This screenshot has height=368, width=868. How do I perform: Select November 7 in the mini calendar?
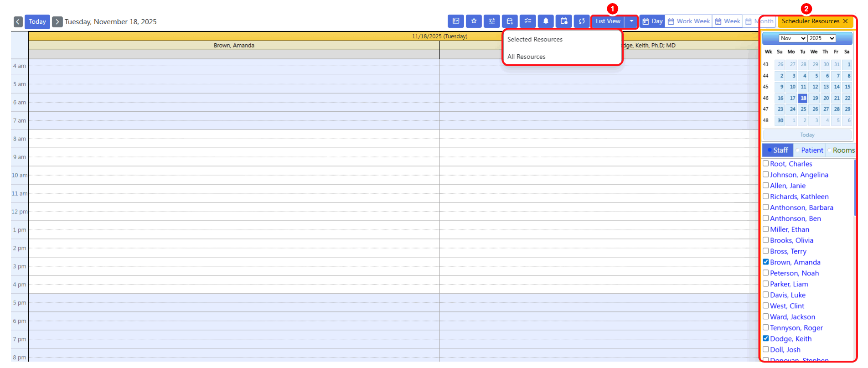(x=837, y=76)
